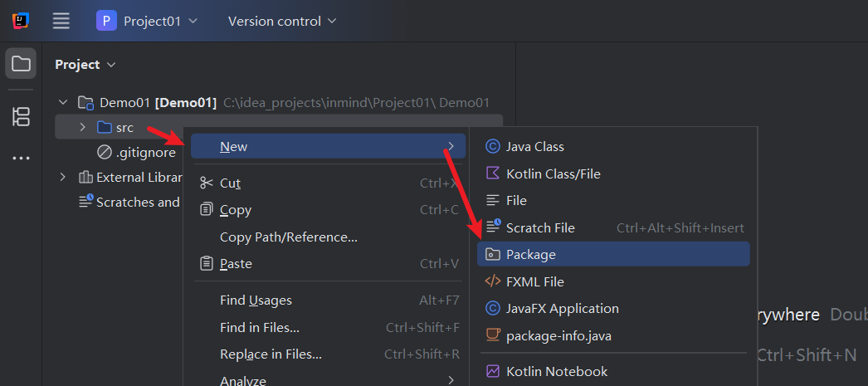This screenshot has width=868, height=386.
Task: Open the Version control dropdown
Action: [282, 21]
